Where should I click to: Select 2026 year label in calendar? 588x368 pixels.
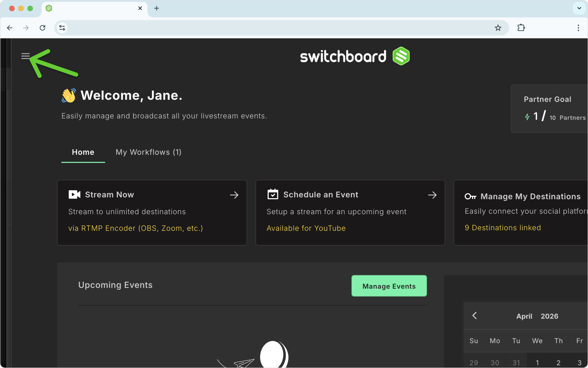549,316
